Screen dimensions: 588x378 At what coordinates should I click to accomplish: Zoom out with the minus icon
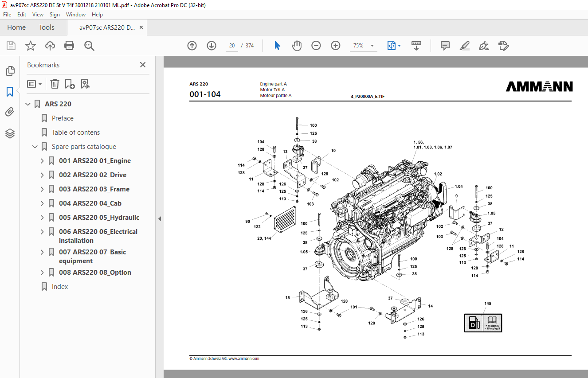click(316, 46)
